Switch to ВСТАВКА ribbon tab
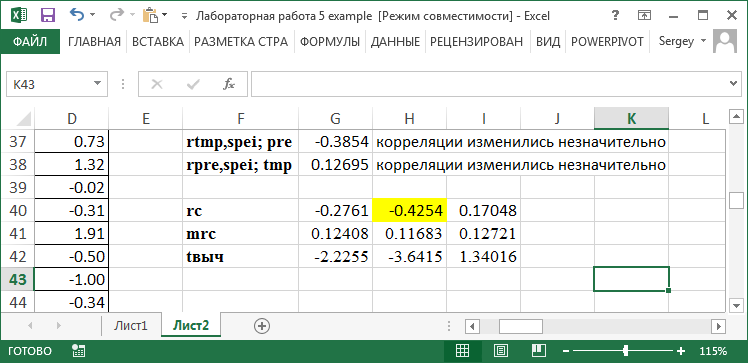 coord(158,41)
